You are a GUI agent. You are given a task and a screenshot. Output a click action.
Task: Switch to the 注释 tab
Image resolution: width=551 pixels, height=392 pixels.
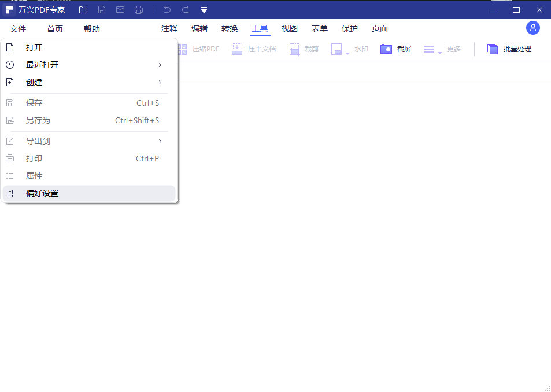(169, 29)
